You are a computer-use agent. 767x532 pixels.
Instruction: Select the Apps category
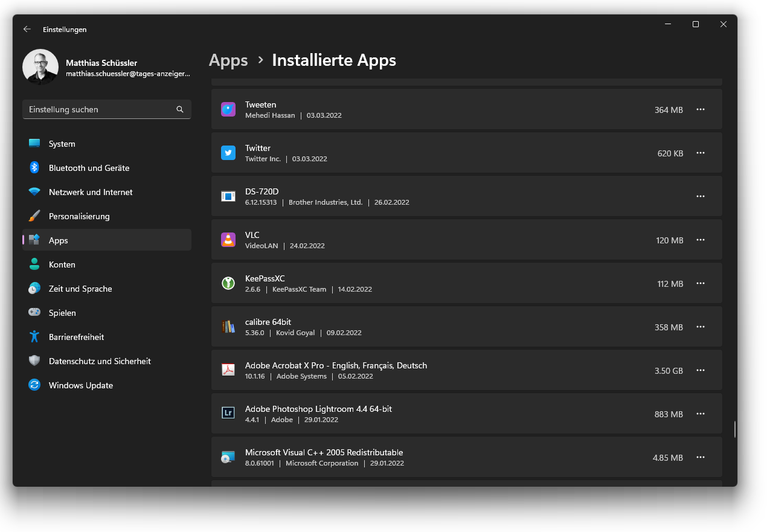point(107,240)
